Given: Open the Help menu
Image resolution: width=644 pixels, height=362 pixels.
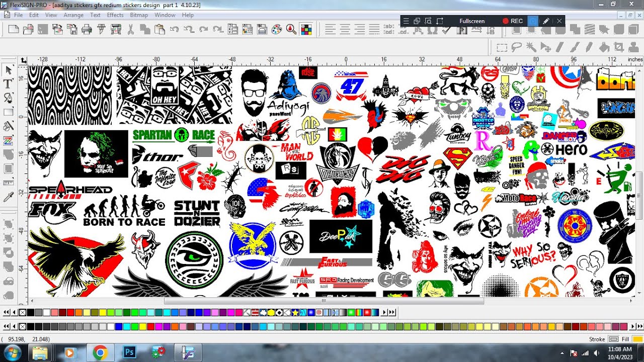Looking at the screenshot, I should [x=188, y=15].
